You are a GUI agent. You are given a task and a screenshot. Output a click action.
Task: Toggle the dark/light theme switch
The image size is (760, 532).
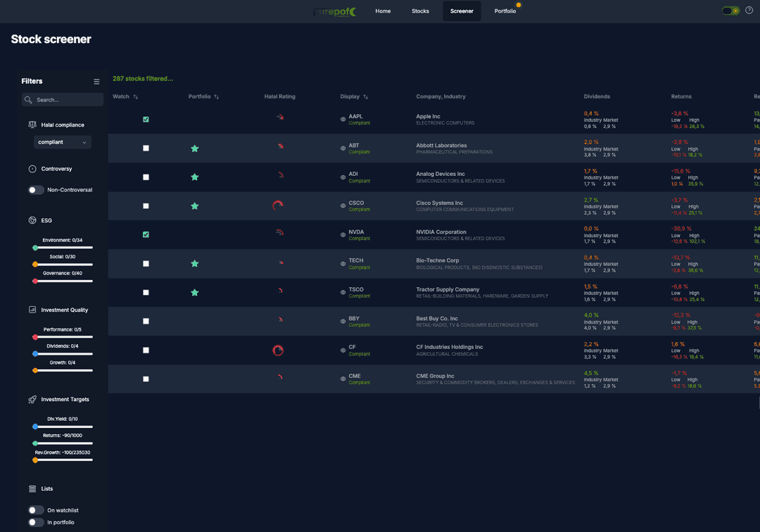point(730,11)
